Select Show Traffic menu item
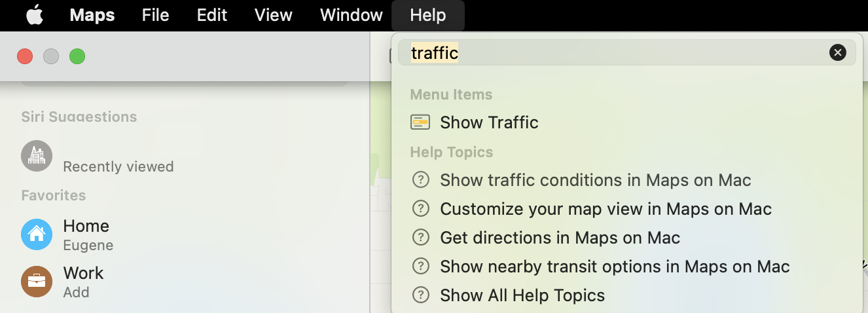Screen dimensions: 868x313 [x=489, y=122]
